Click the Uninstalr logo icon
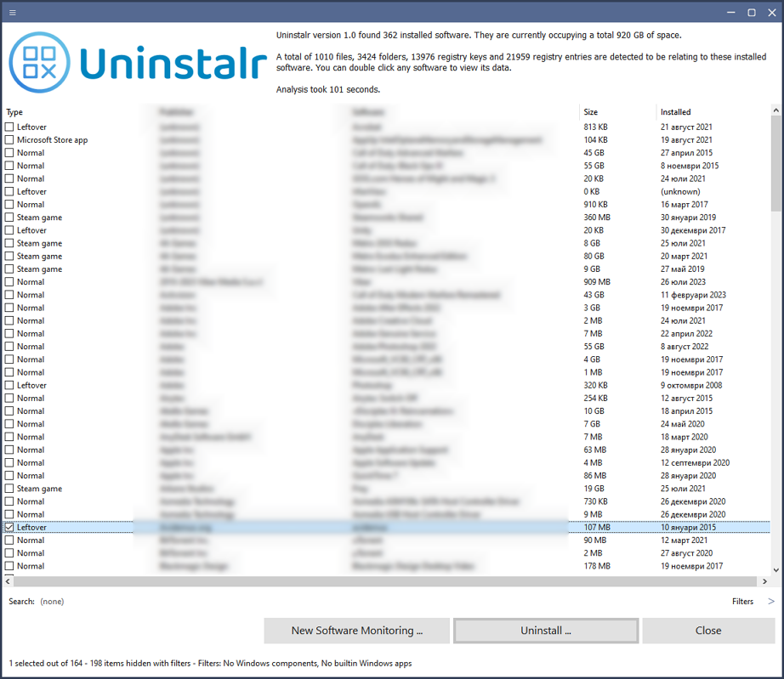Image resolution: width=784 pixels, height=679 pixels. [x=39, y=62]
